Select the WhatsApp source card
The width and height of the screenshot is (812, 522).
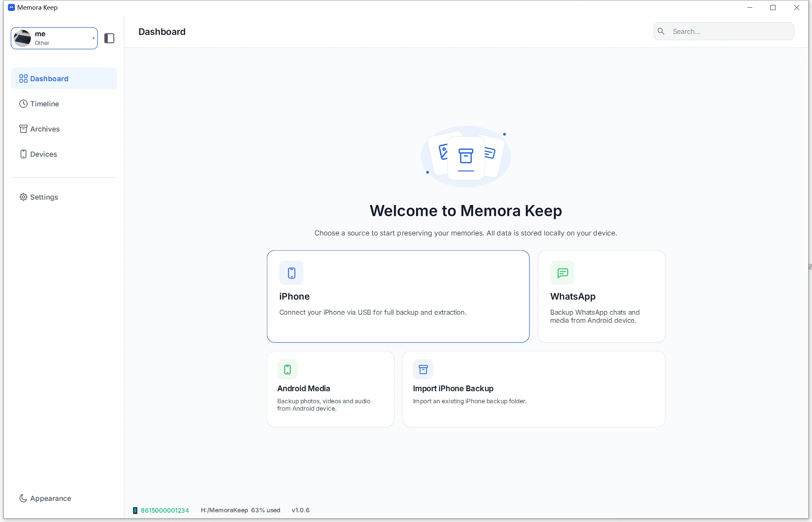pyautogui.click(x=601, y=297)
